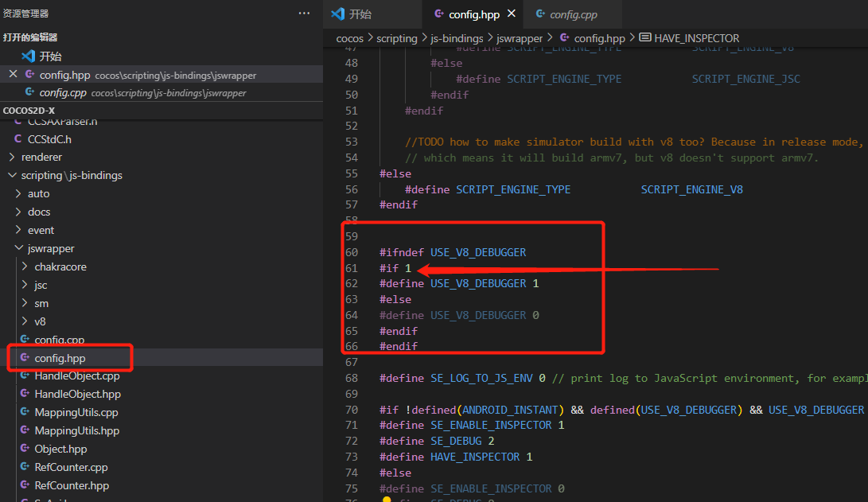Open 开始 entry in open editors
868x502 pixels.
[x=50, y=56]
